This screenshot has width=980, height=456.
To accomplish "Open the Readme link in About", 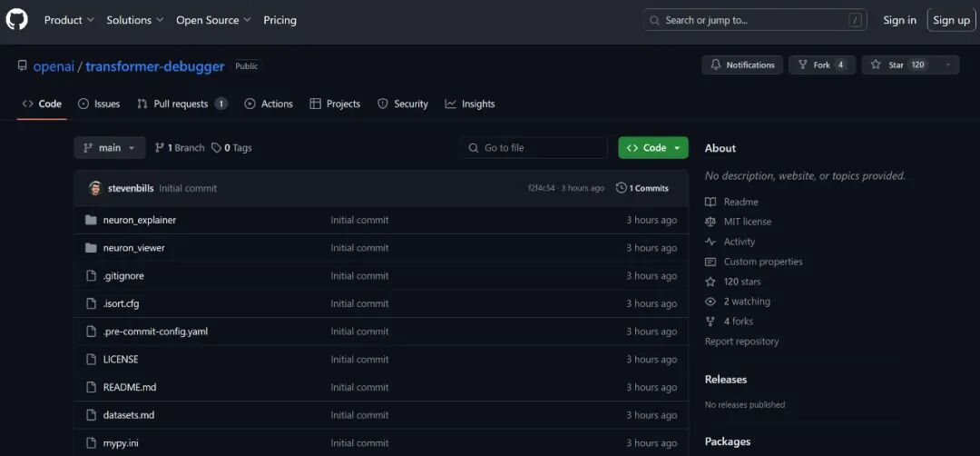I will pos(732,202).
